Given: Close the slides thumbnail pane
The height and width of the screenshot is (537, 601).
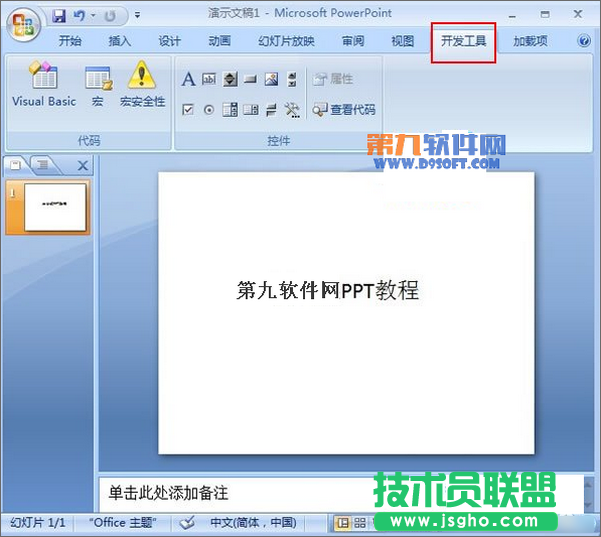Looking at the screenshot, I should coord(82,166).
